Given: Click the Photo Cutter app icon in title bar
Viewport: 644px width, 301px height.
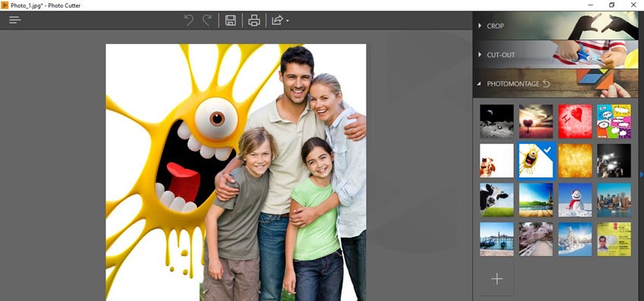Looking at the screenshot, I should coord(5,5).
